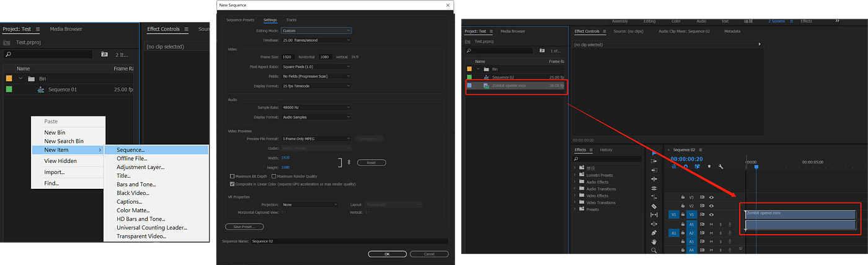
Task: Click Reset button in Video Previews
Action: tap(371, 162)
